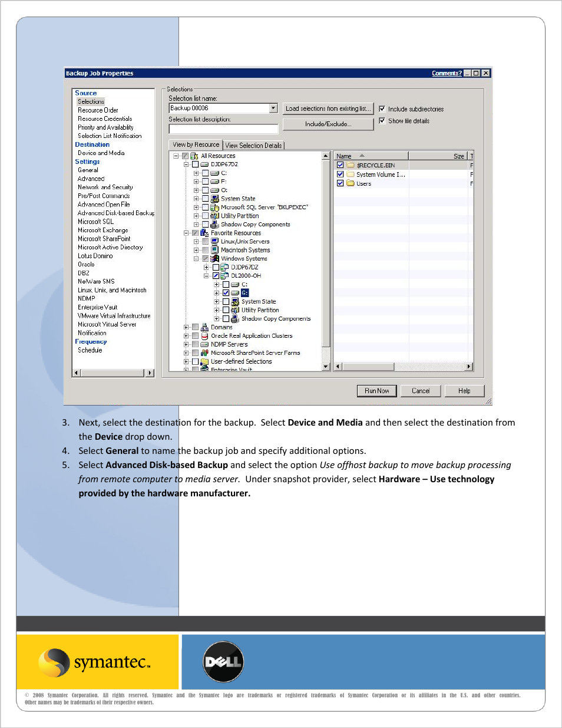Image resolution: width=562 pixels, height=728 pixels.
Task: Open Device and Media settings
Action: click(101, 153)
